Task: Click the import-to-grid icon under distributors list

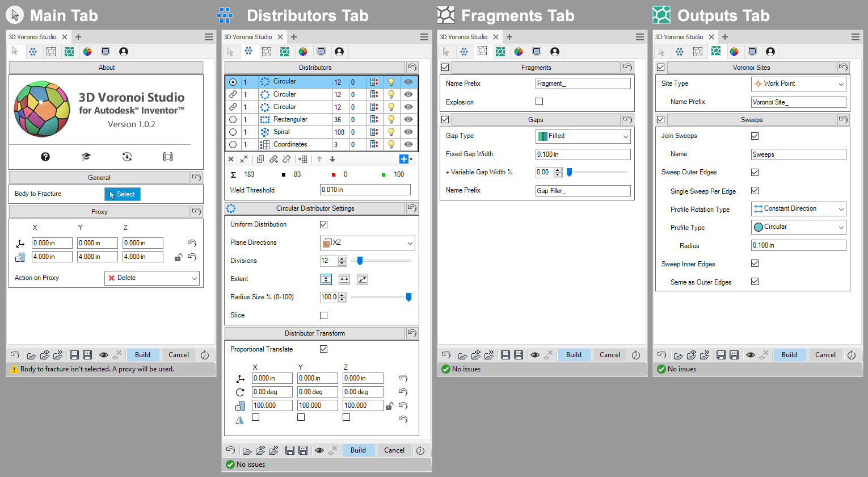Action: tap(303, 159)
